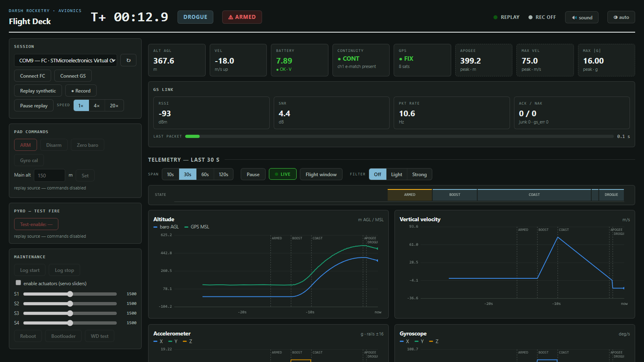The image size is (644, 362).
Task: Click the Log start button
Action: click(30, 270)
